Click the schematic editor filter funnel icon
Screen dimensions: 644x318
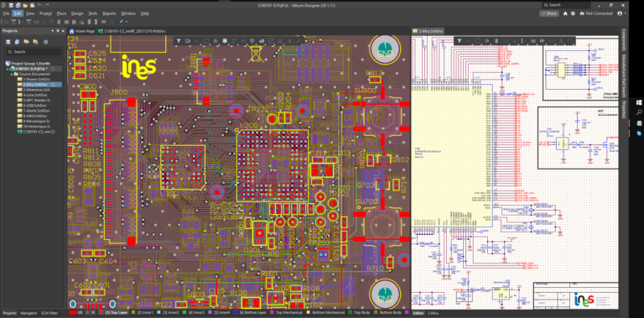460,40
